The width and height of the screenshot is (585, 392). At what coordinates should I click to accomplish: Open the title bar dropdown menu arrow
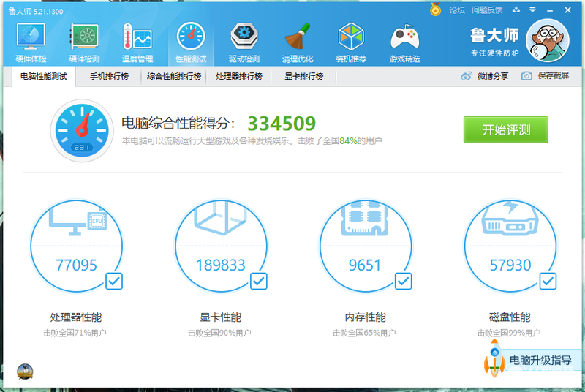533,10
